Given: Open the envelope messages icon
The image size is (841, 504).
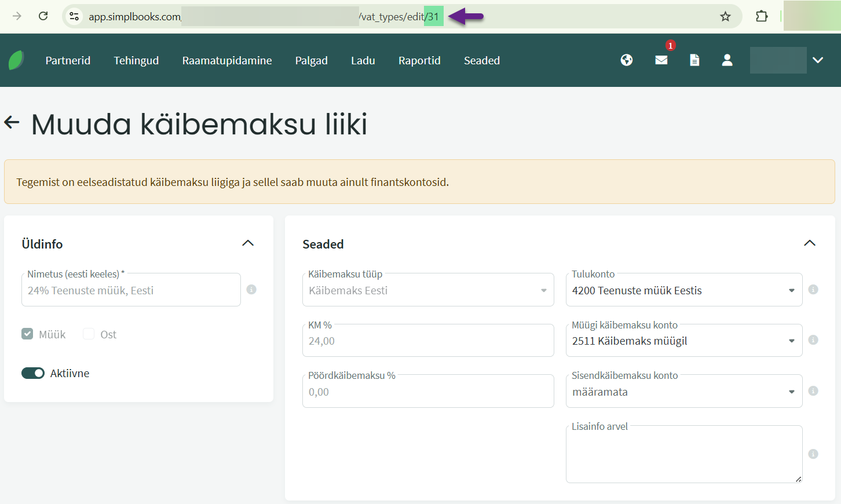Looking at the screenshot, I should click(661, 60).
